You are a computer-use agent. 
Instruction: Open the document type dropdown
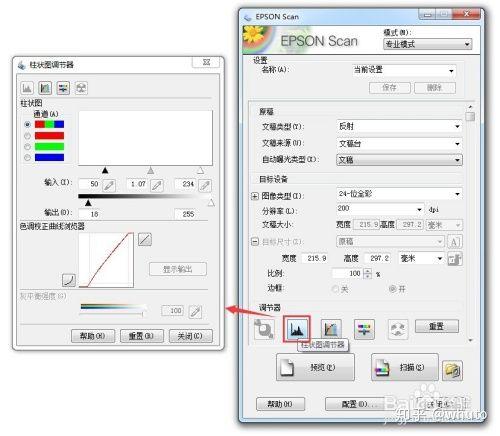pyautogui.click(x=399, y=126)
